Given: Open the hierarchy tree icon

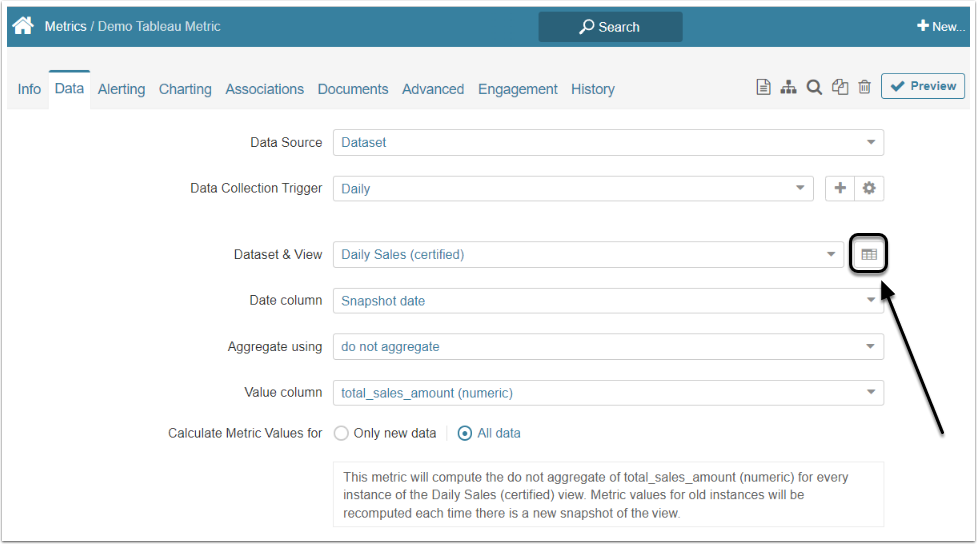Looking at the screenshot, I should (x=789, y=88).
